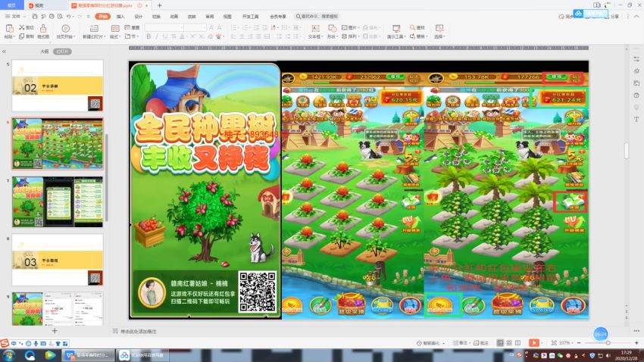Viewport: 644px width, 362px height.
Task: Toggle Underline formatting
Action: [x=165, y=36]
